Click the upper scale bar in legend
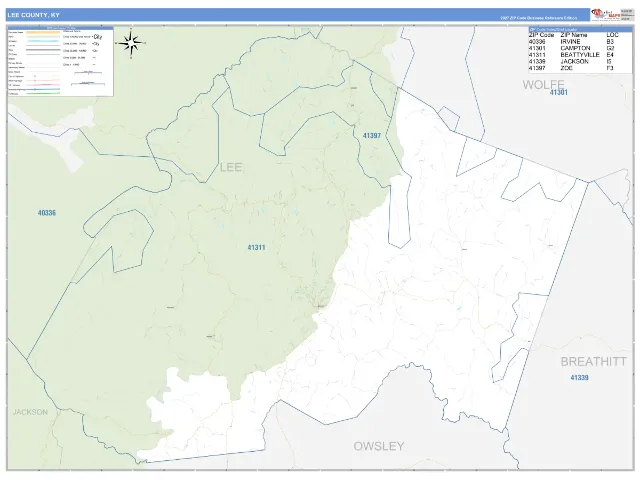 [x=88, y=73]
